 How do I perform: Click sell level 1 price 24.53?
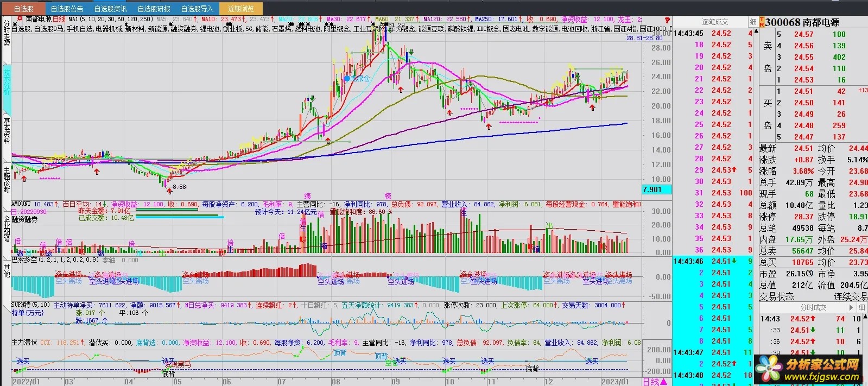click(803, 79)
